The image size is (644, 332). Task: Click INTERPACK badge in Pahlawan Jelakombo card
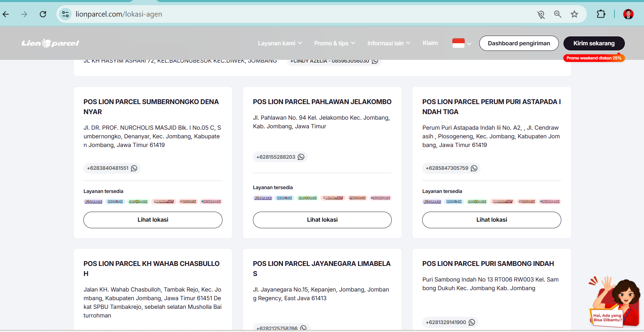point(381,198)
